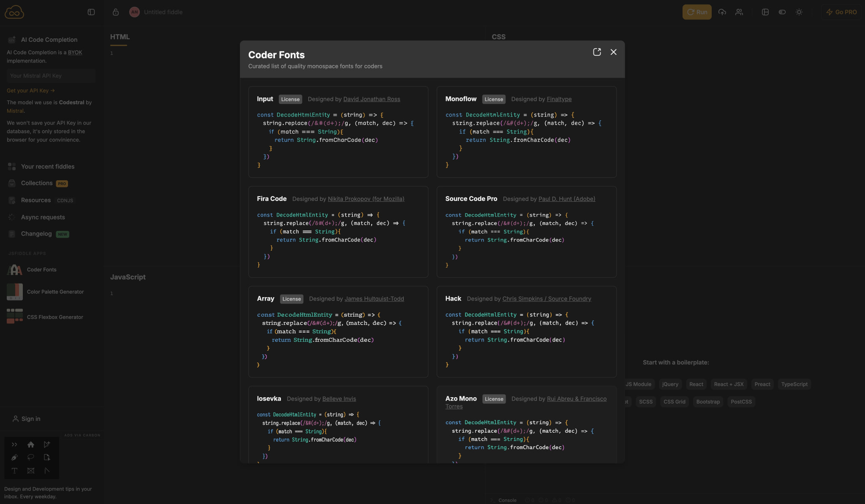Open Collections PRO section
Image resolution: width=865 pixels, height=504 pixels.
tap(44, 183)
